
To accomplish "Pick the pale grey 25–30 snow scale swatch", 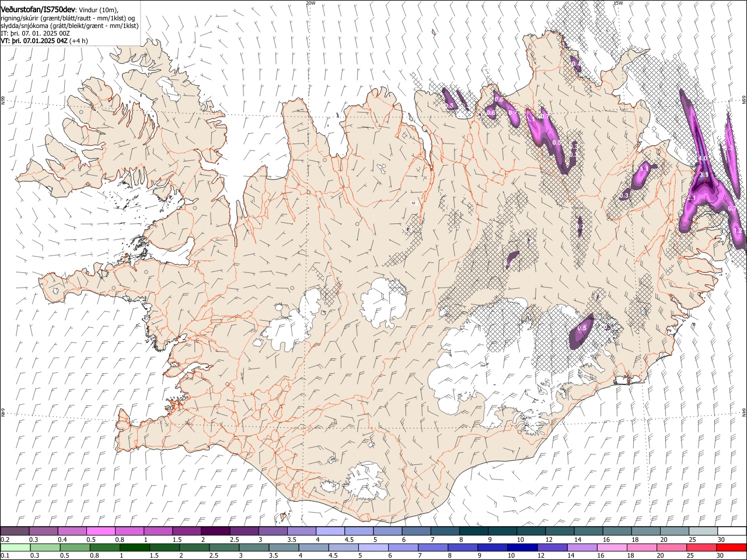I will 703,531.
